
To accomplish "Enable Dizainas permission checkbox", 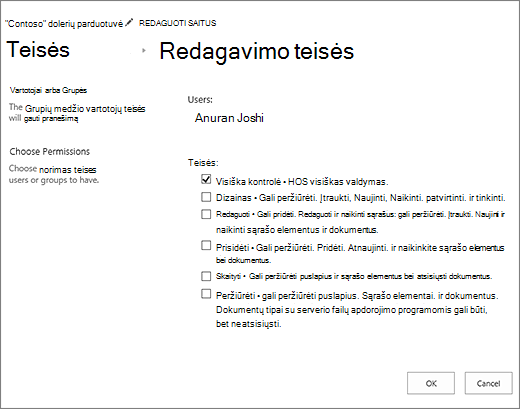I will (x=206, y=197).
